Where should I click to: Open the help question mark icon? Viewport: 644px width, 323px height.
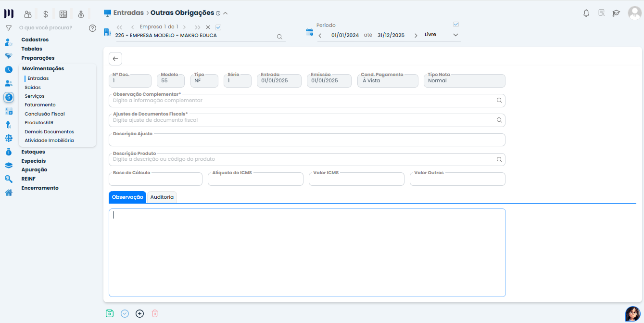[x=93, y=28]
